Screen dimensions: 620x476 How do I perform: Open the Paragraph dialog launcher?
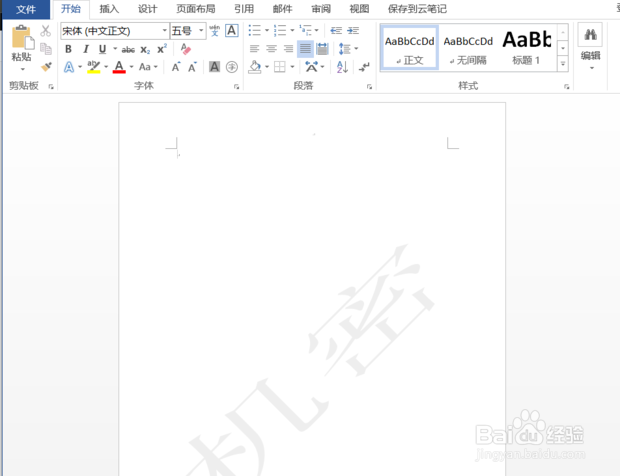369,86
